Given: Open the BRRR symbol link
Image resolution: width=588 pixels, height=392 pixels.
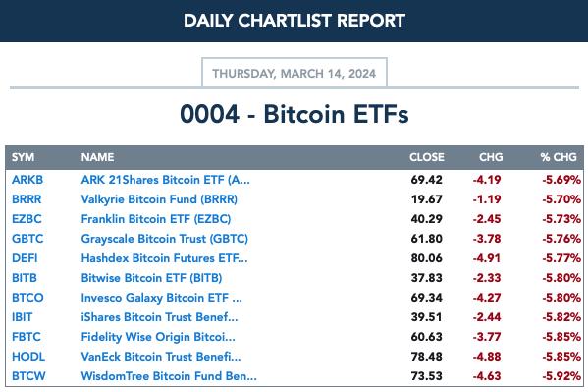Looking at the screenshot, I should point(27,199).
